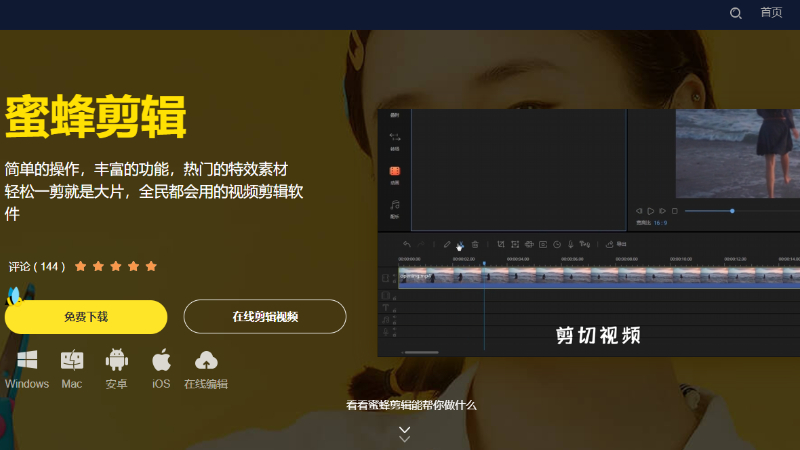800x450 pixels.
Task: Click the 在线剪辑视频 outlined button
Action: click(265, 317)
